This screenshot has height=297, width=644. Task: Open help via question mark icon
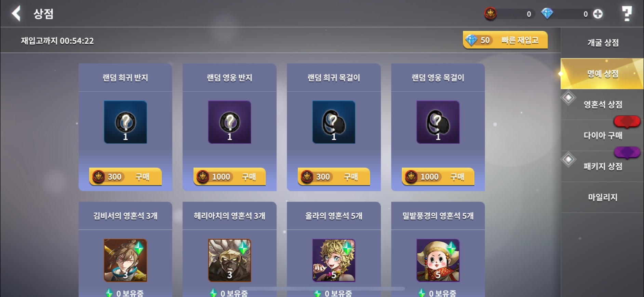pos(627,14)
